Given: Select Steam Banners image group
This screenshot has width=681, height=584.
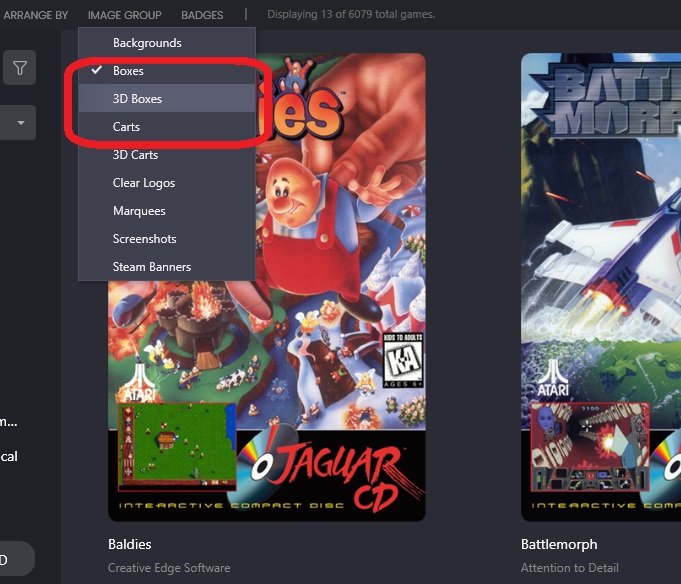Looking at the screenshot, I should click(x=167, y=267).
